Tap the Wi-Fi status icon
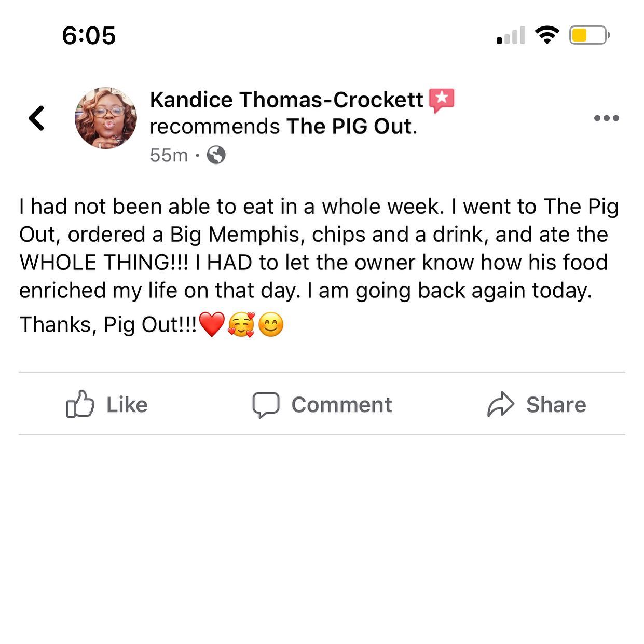The width and height of the screenshot is (644, 644). coord(547,35)
